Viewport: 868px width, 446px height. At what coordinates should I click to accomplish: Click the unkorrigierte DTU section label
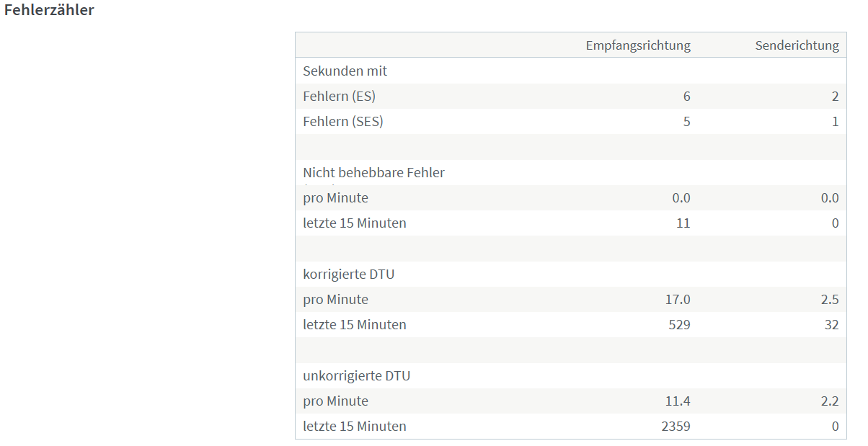click(356, 376)
